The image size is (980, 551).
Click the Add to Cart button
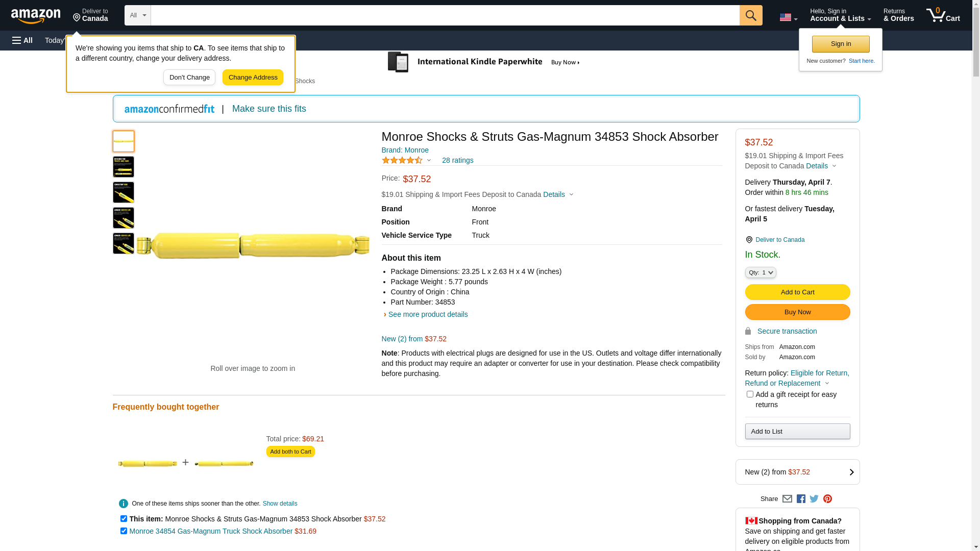797,292
